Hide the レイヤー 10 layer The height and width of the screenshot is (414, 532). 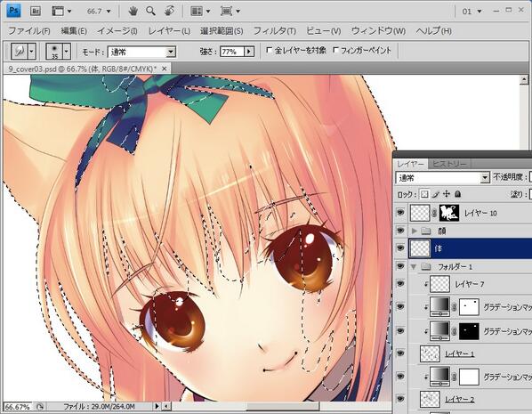pyautogui.click(x=400, y=213)
